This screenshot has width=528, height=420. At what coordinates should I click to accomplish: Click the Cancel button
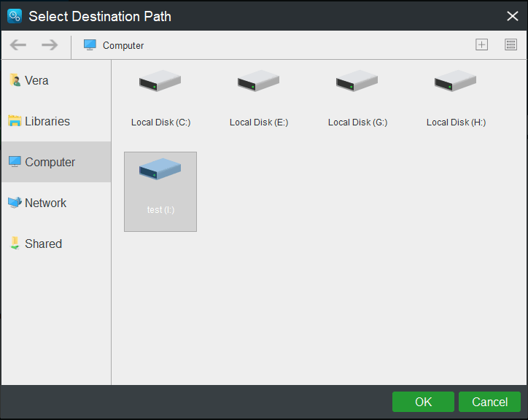pyautogui.click(x=489, y=402)
